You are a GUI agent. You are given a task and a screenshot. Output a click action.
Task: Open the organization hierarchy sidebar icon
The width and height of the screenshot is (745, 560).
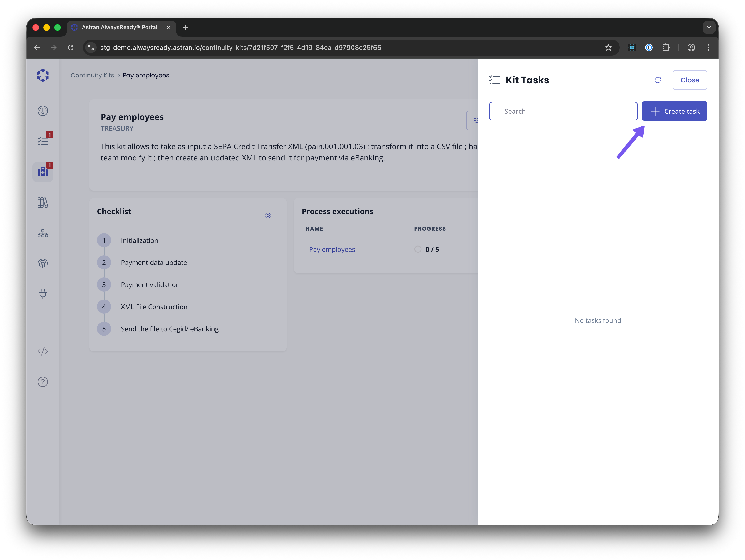tap(43, 233)
